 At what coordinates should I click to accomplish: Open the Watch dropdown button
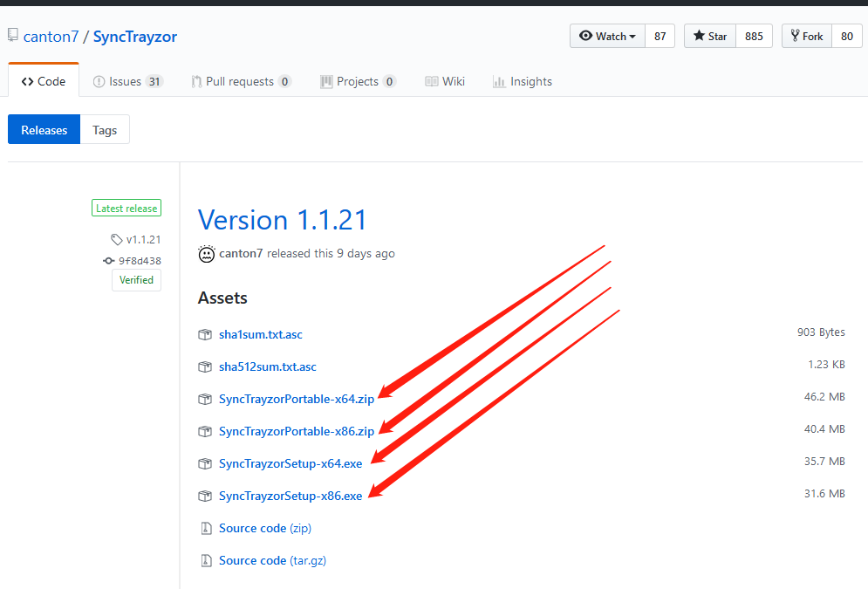tap(607, 36)
